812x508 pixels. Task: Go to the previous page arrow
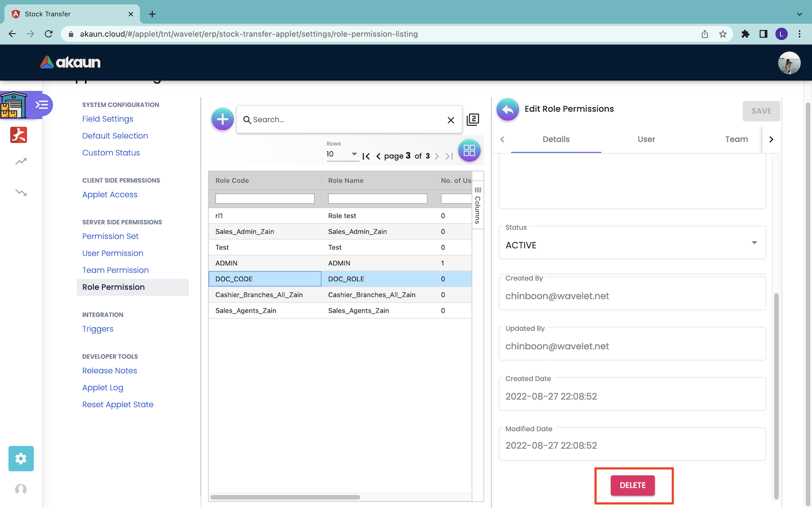pos(378,156)
